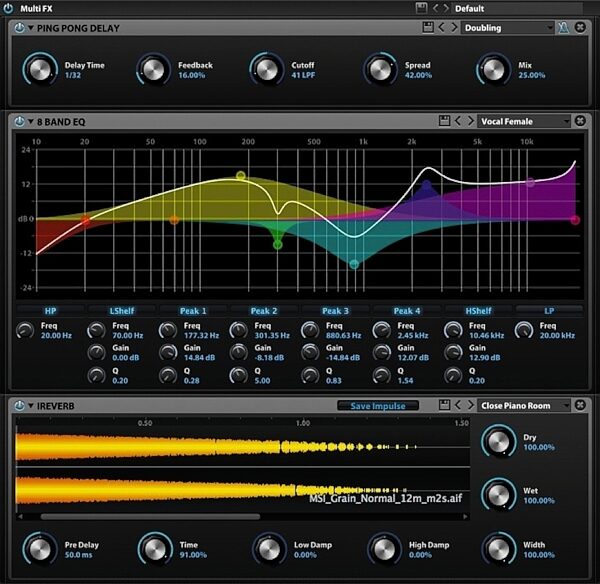Select the red HP EQ node
Image resolution: width=600 pixels, height=584 pixels.
pyautogui.click(x=86, y=221)
